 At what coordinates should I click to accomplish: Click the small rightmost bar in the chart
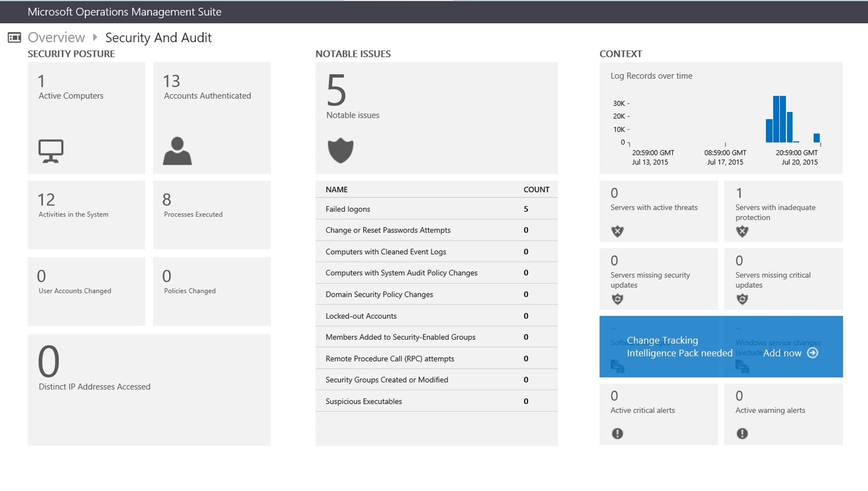click(x=817, y=138)
